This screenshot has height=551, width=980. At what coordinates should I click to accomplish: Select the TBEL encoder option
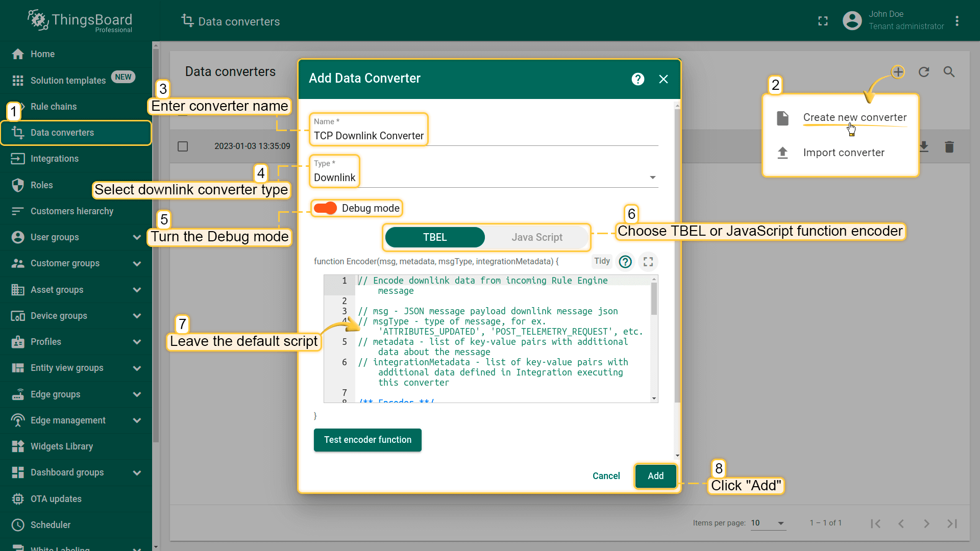pos(435,237)
